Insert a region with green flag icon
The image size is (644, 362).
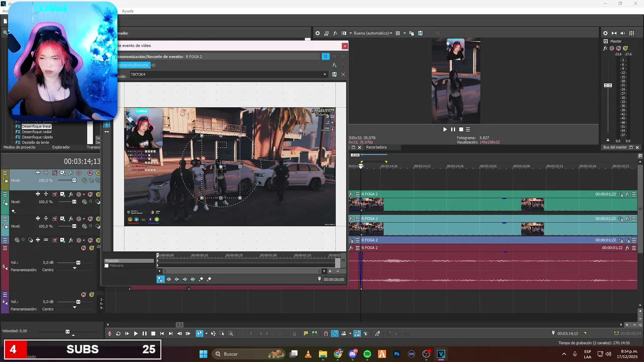pyautogui.click(x=315, y=333)
